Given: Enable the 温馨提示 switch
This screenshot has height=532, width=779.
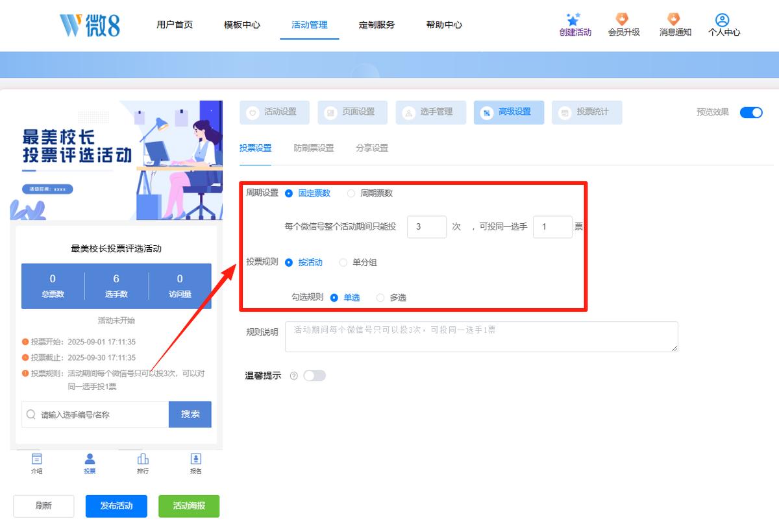Looking at the screenshot, I should (314, 376).
